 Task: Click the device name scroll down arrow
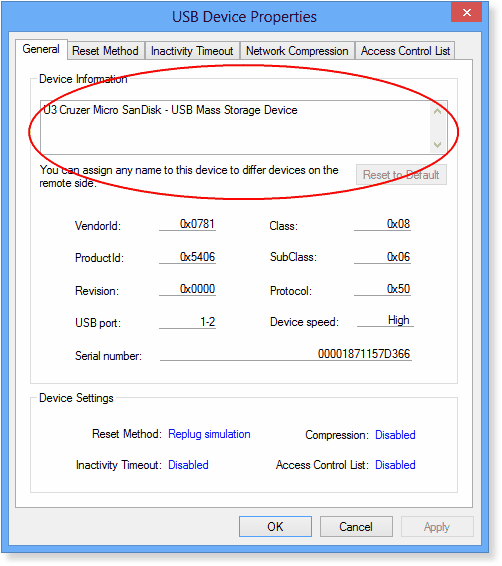[x=438, y=145]
